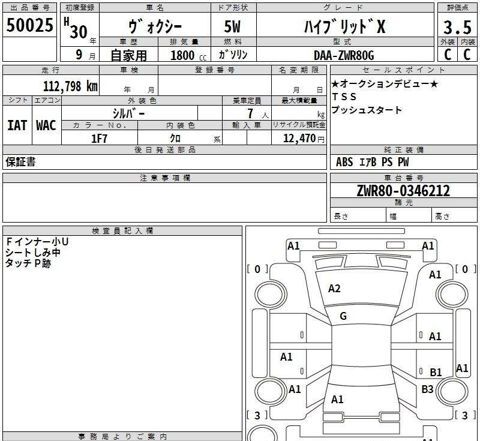Select the overall score 3.5

click(458, 27)
